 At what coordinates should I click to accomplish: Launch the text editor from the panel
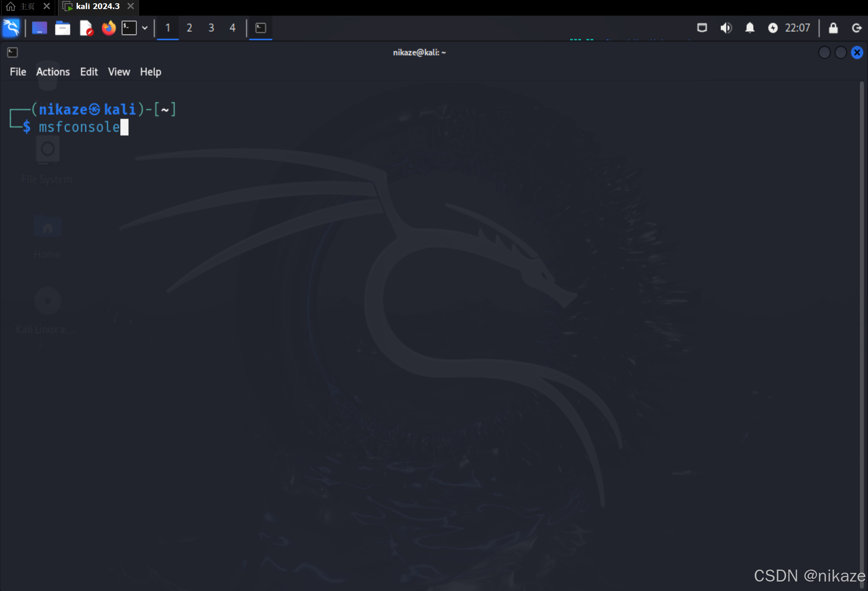(x=86, y=28)
